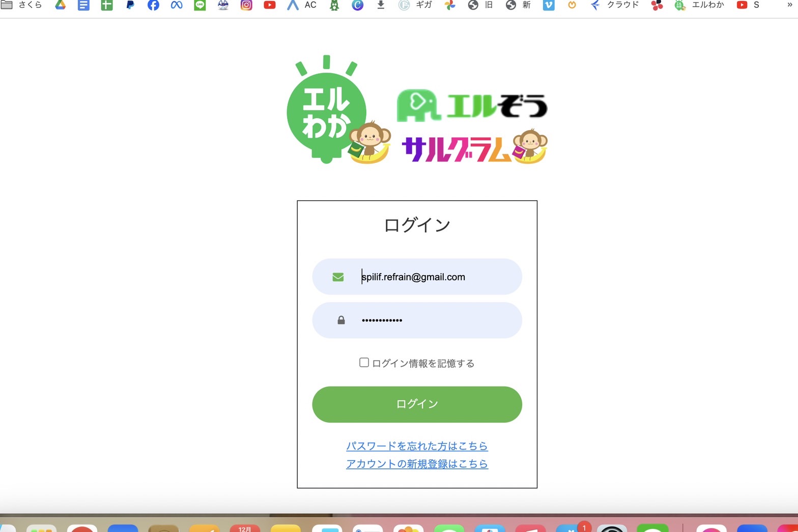The image size is (798, 532).
Task: Open the パスワードを忘れた方はこちら link
Action: point(417,446)
